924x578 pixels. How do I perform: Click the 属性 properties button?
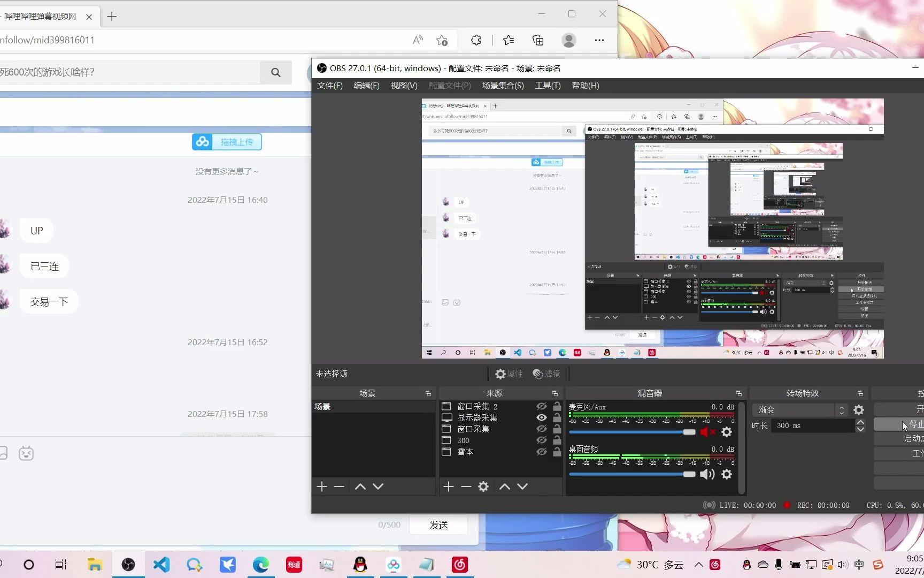509,374
